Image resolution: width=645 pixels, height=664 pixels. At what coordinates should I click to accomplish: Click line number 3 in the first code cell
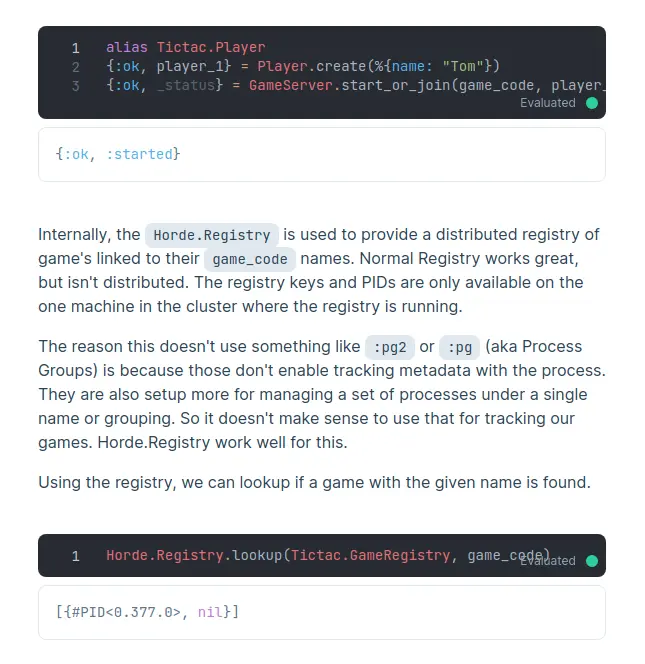[76, 85]
